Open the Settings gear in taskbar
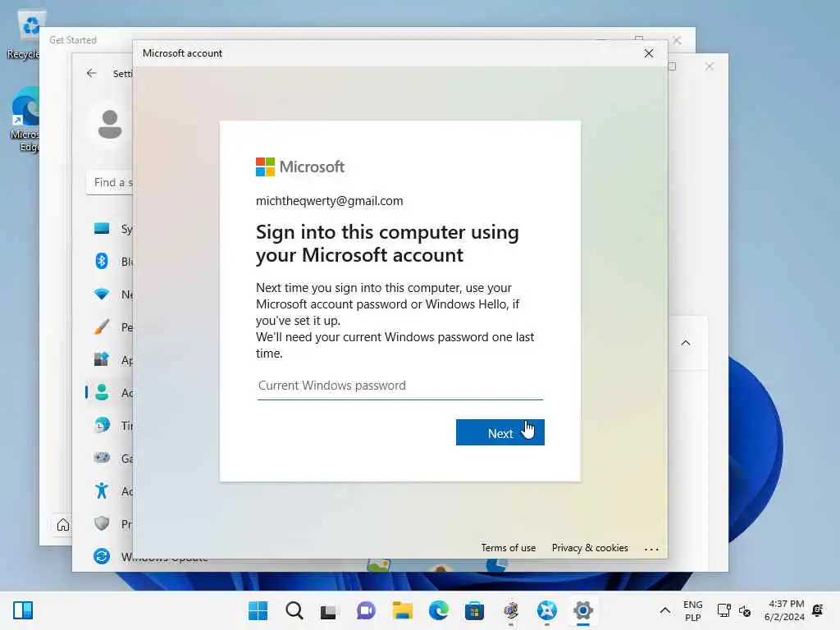Viewport: 840px width, 630px height. [x=583, y=610]
